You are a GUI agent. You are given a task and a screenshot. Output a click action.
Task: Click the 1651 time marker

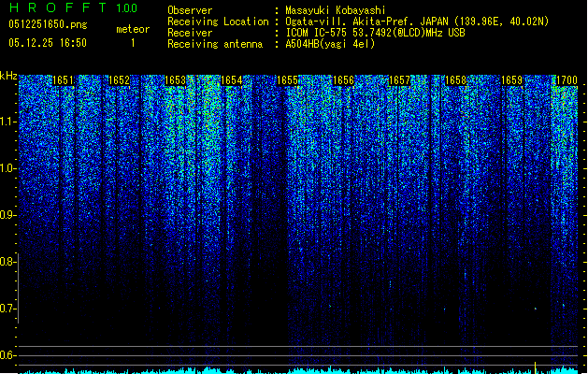(x=63, y=80)
